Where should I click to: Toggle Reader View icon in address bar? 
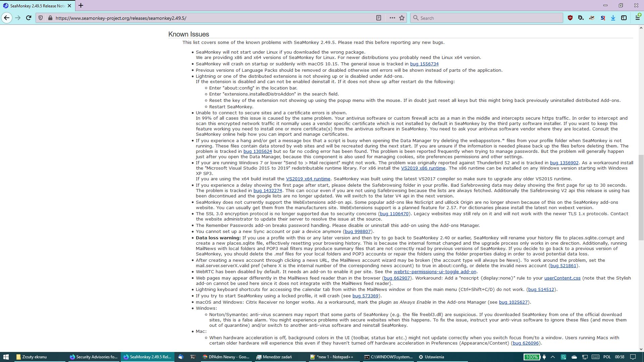(379, 18)
